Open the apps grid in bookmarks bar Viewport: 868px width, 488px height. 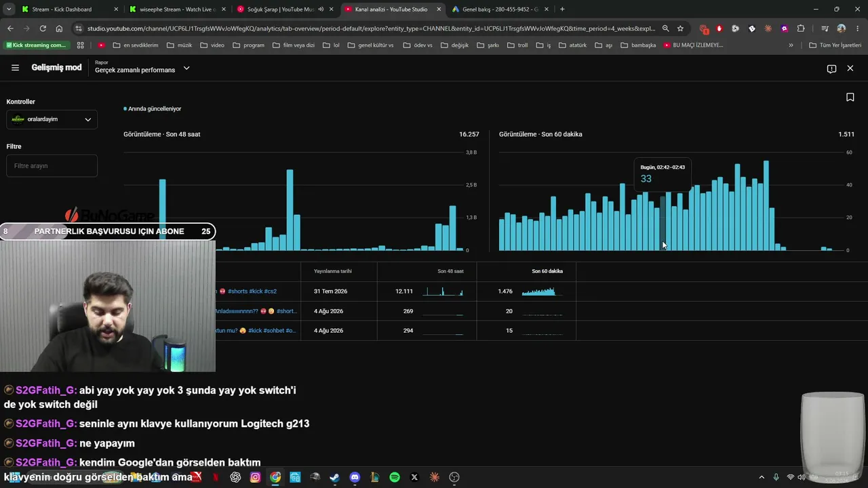81,45
